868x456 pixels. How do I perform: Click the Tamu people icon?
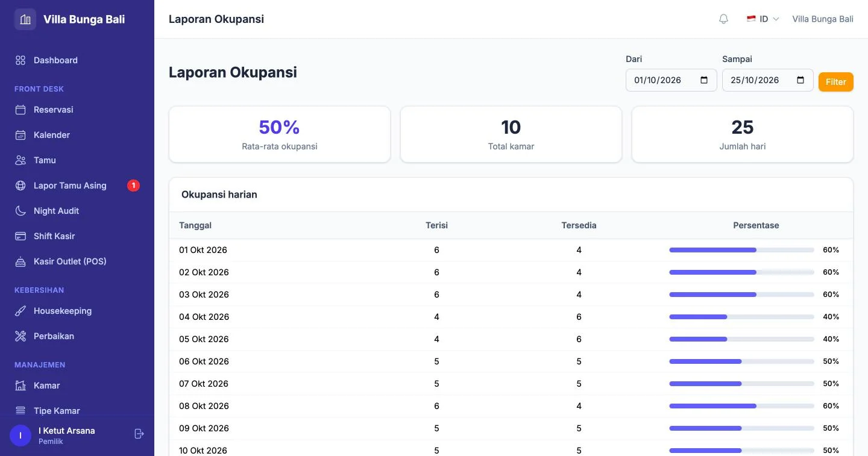tap(20, 160)
